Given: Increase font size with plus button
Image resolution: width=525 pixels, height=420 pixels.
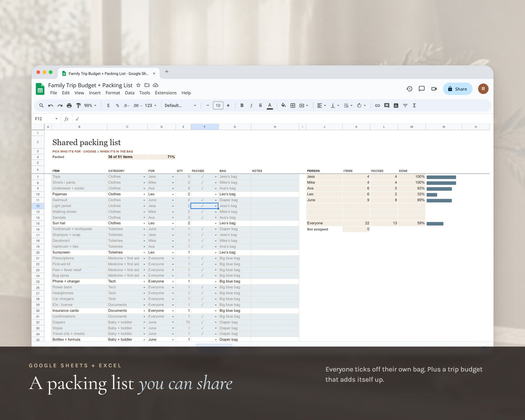Looking at the screenshot, I should pos(228,105).
